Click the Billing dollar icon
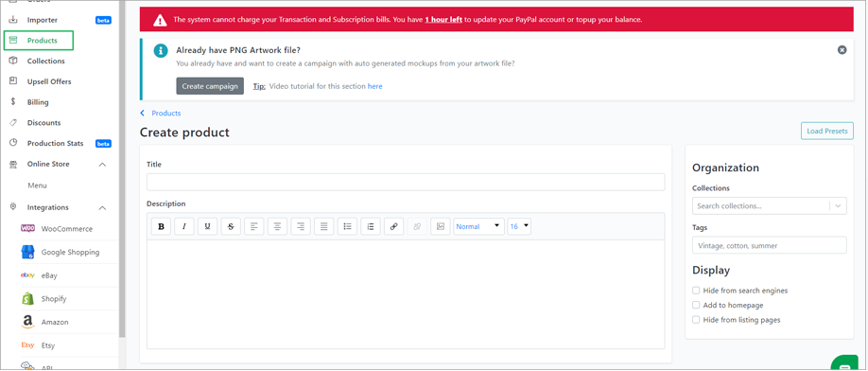This screenshot has width=868, height=371. pos(13,102)
